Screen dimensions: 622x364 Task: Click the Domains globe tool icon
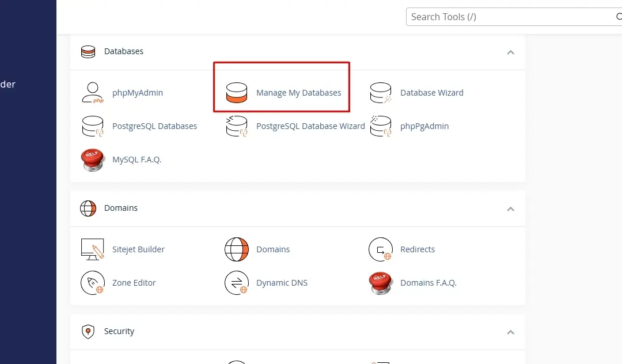click(x=237, y=249)
